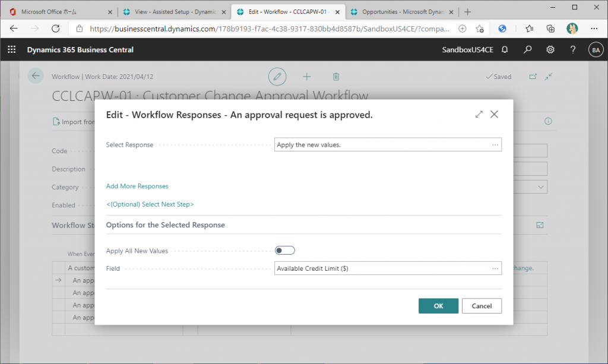Close the Workflow Responses dialog

point(494,115)
